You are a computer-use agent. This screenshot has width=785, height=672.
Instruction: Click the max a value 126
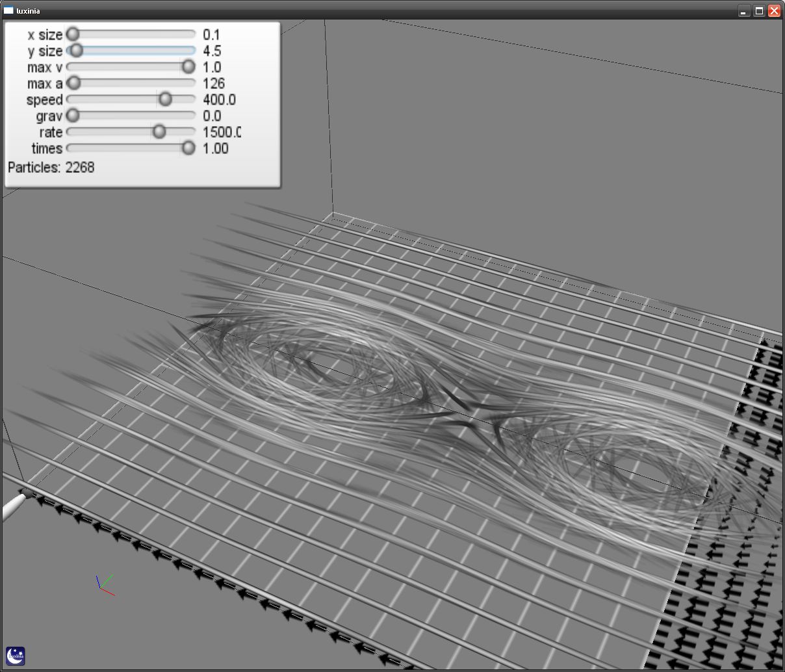click(x=214, y=83)
